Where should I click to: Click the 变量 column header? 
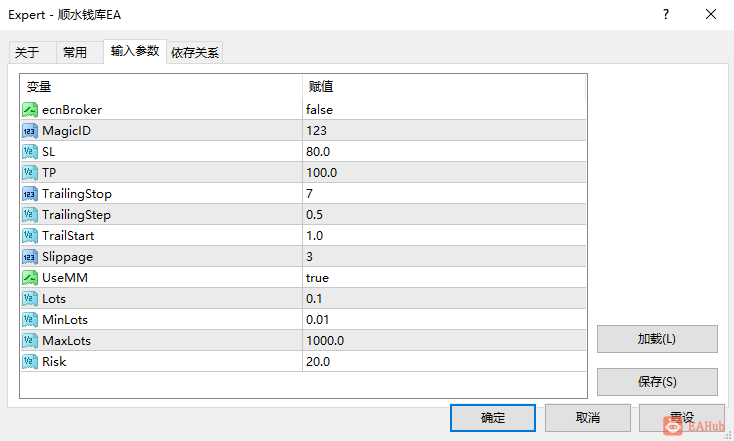pos(161,87)
